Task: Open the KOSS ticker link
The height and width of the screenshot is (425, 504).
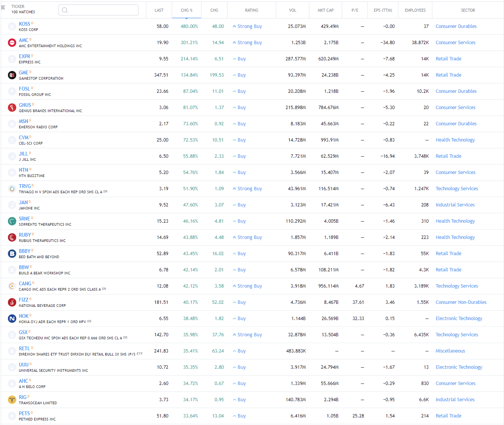Action: click(25, 24)
